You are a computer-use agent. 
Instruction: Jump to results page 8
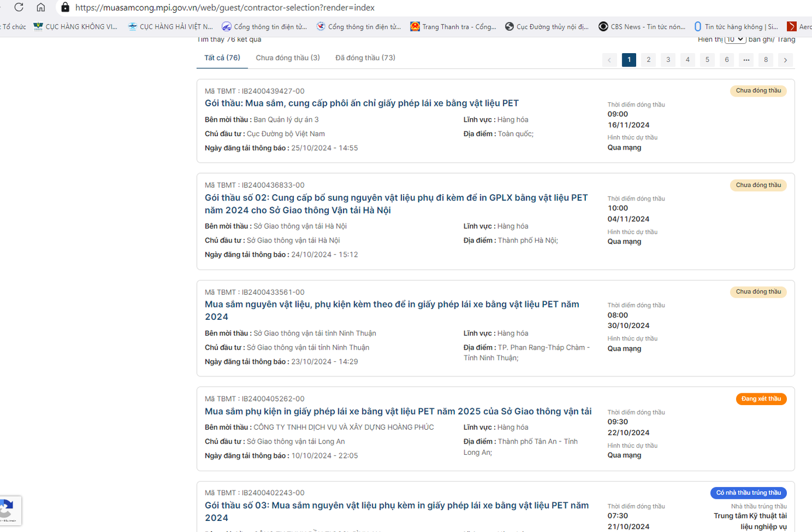coord(765,60)
